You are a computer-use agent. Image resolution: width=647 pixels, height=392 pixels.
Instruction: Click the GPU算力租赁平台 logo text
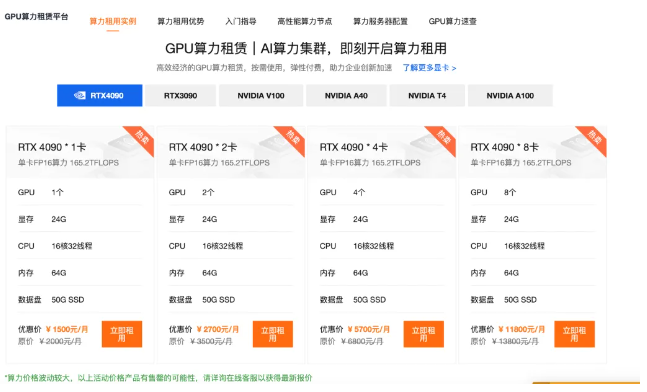(x=36, y=17)
